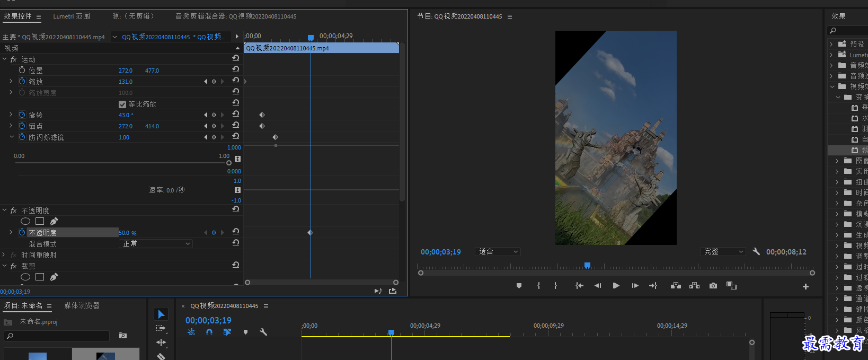
Task: Play the program monitor
Action: 616,286
